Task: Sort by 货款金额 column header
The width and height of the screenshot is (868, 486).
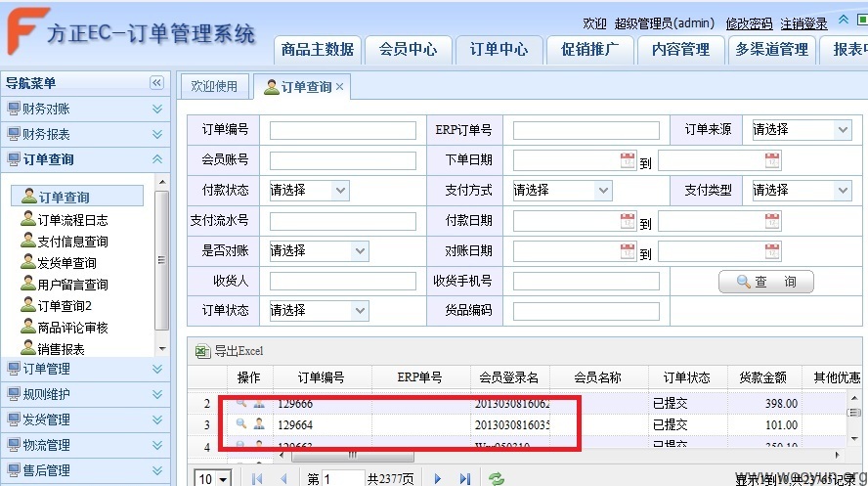Action: (x=763, y=377)
